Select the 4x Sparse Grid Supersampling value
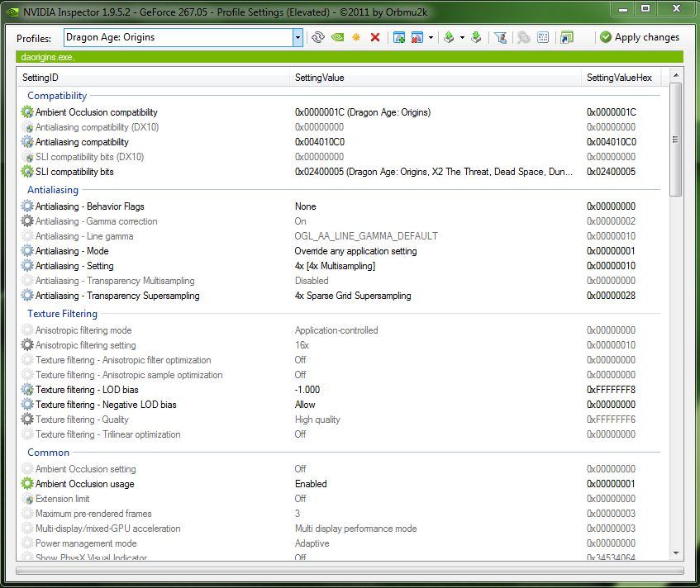The height and width of the screenshot is (588, 700). click(353, 296)
